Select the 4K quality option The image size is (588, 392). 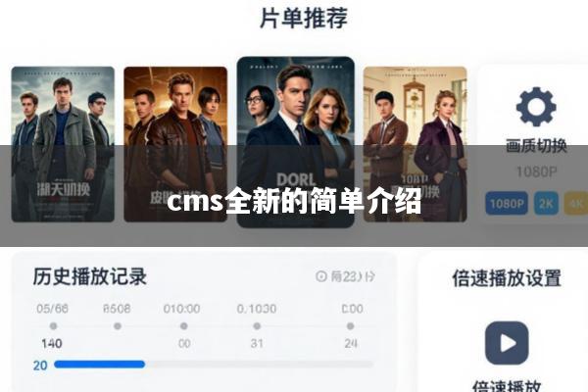pos(575,203)
